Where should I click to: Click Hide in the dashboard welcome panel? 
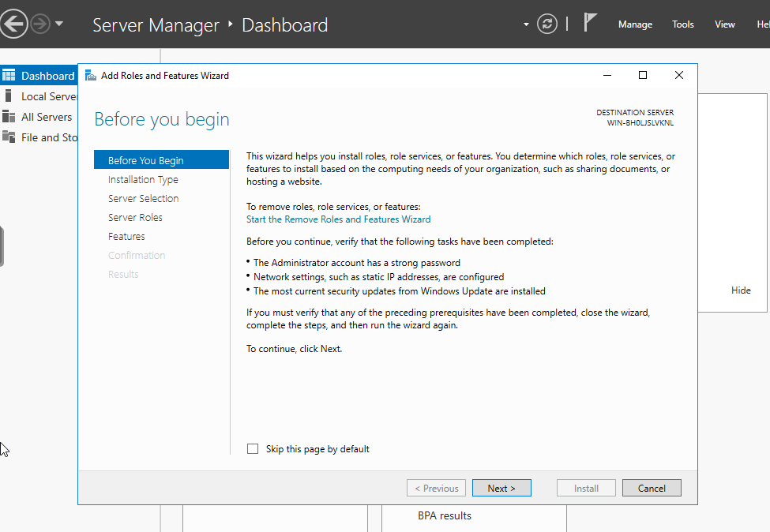coord(741,290)
